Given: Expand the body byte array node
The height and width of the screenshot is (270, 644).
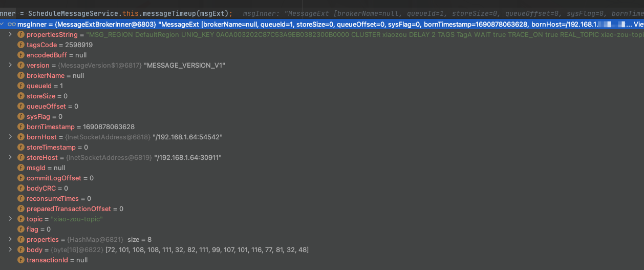Looking at the screenshot, I should click(10, 250).
